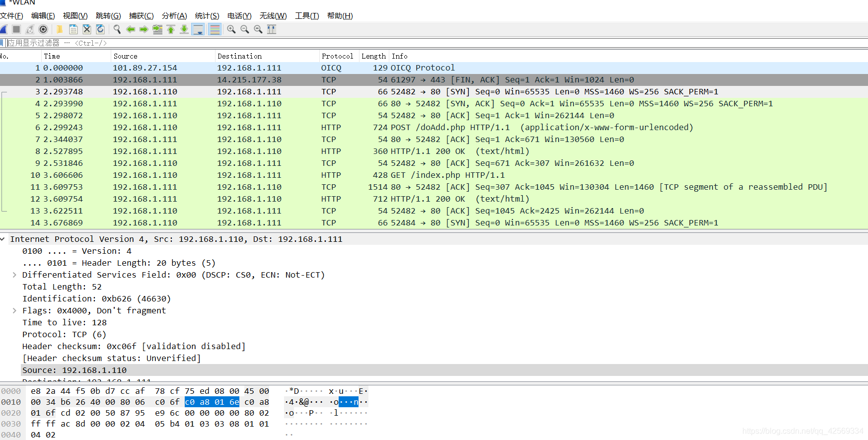868x440 pixels.
Task: Select packet 11 reassembled PDU segment
Action: point(434,187)
